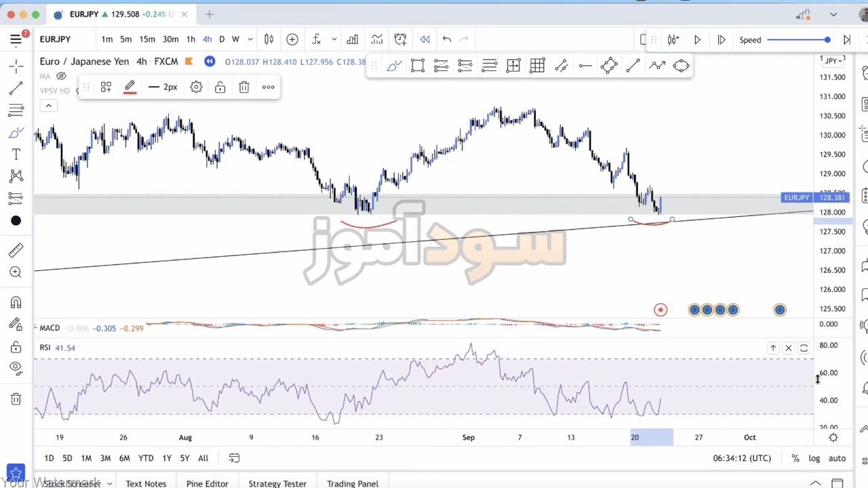Image resolution: width=868 pixels, height=488 pixels.
Task: Delete the selected drawing with trash icon
Action: 244,87
